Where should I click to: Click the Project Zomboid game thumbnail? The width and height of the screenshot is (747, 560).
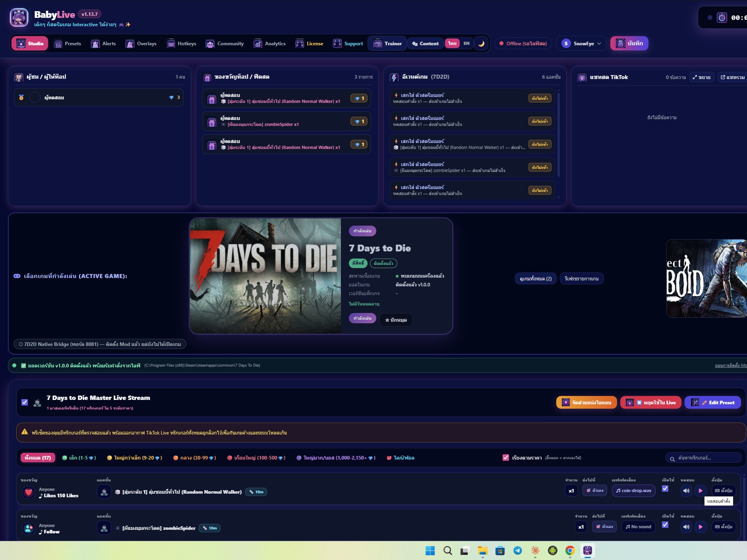pyautogui.click(x=707, y=279)
